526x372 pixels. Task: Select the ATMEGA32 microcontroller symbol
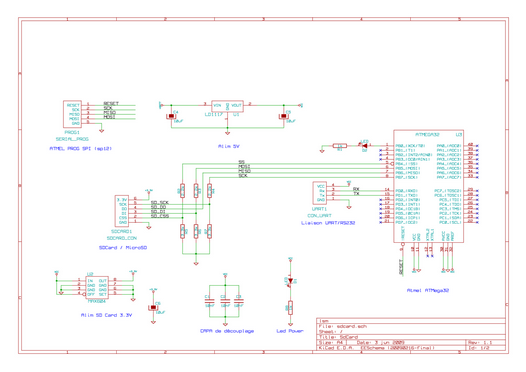point(428,186)
